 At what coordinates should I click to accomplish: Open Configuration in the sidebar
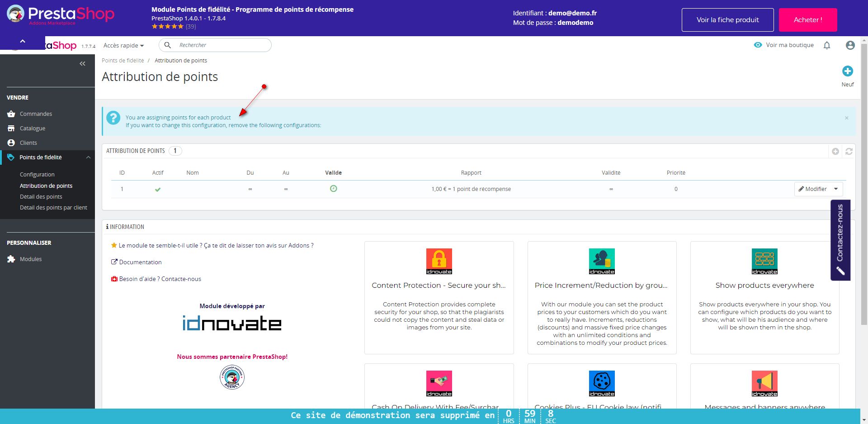[37, 175]
